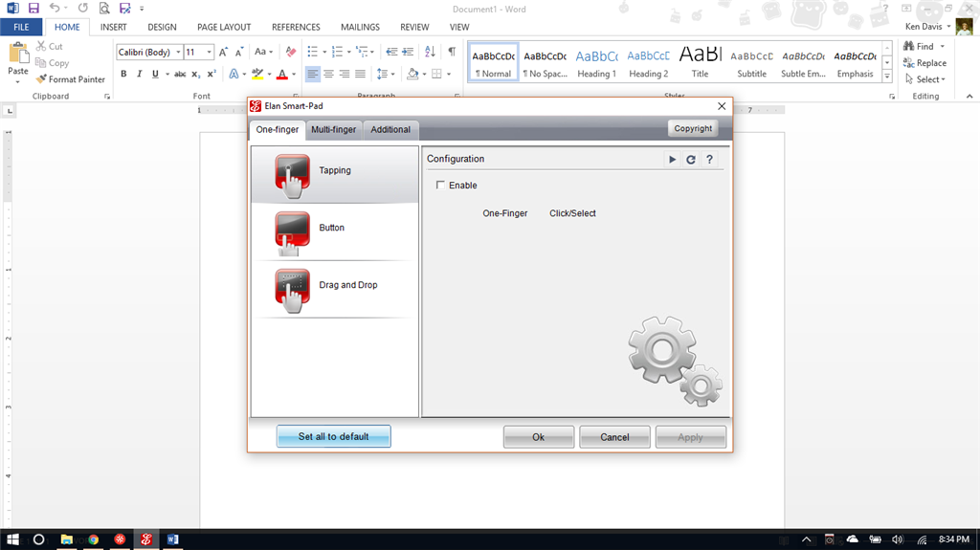
Task: Expand the Styles gallery more arrow
Action: coord(887,77)
